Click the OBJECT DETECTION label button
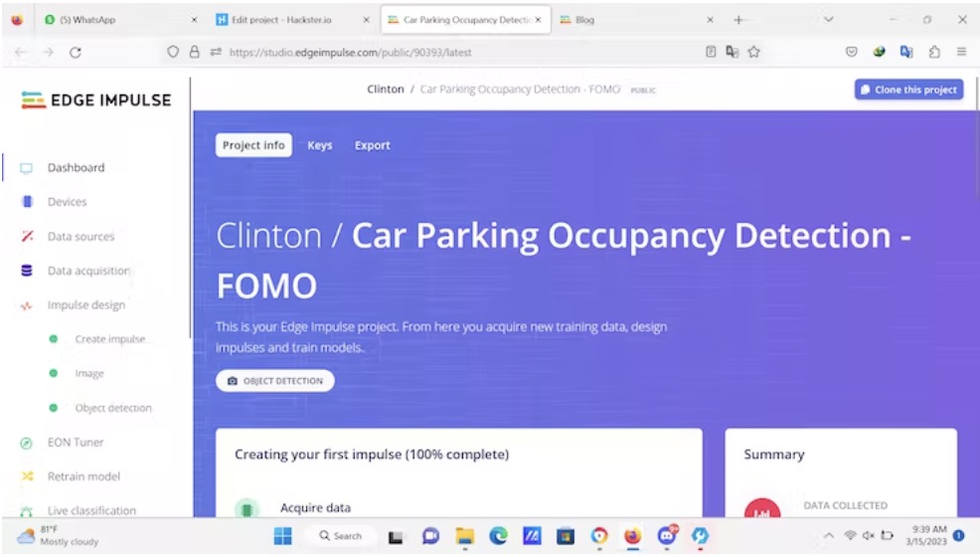Image resolution: width=980 pixels, height=557 pixels. pyautogui.click(x=275, y=381)
